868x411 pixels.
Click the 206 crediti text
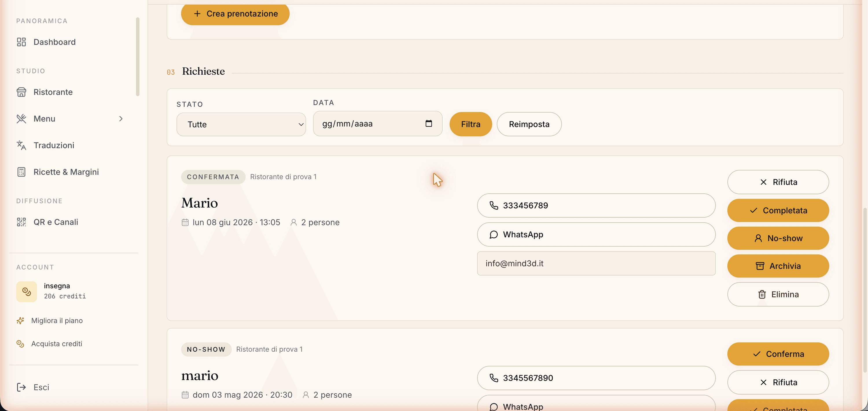click(65, 296)
